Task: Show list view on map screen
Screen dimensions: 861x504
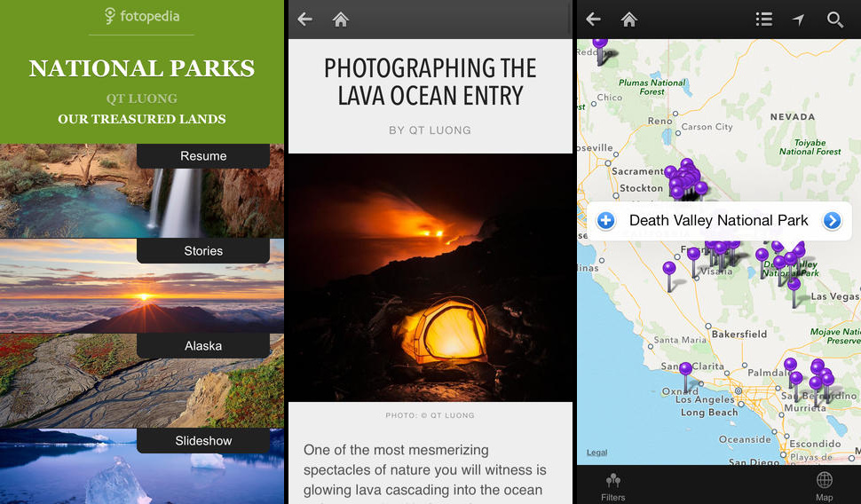Action: tap(764, 20)
